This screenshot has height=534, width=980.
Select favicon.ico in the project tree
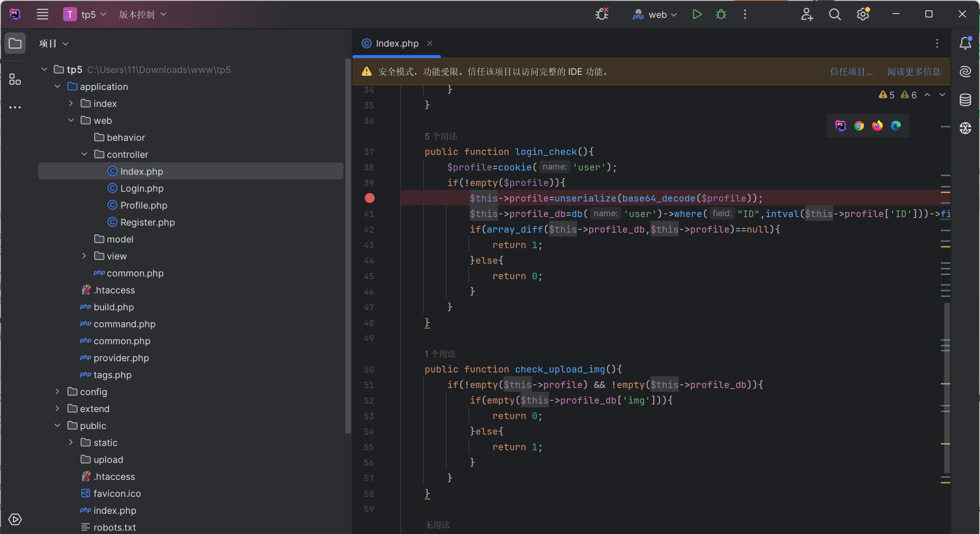[x=191, y=494]
